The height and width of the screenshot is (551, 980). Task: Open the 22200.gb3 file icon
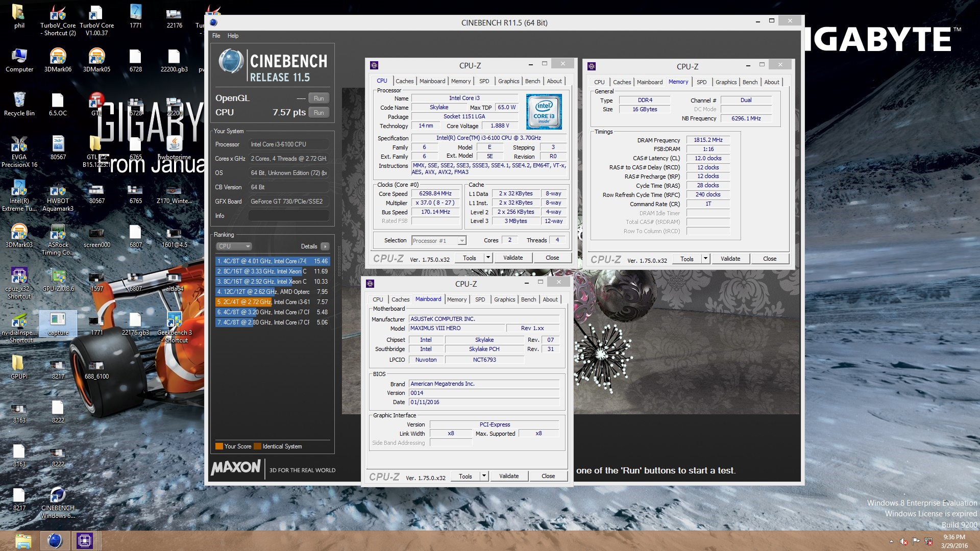tap(174, 60)
